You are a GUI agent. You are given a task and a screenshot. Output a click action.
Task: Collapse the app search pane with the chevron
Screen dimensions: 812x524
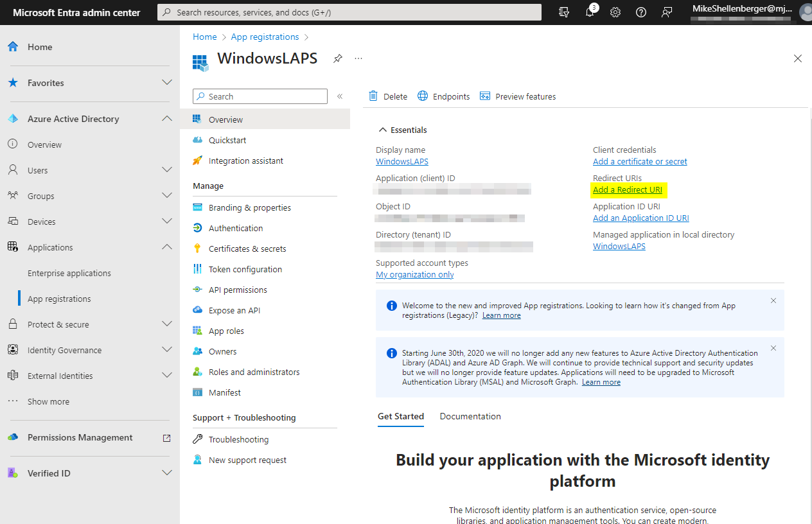click(340, 96)
